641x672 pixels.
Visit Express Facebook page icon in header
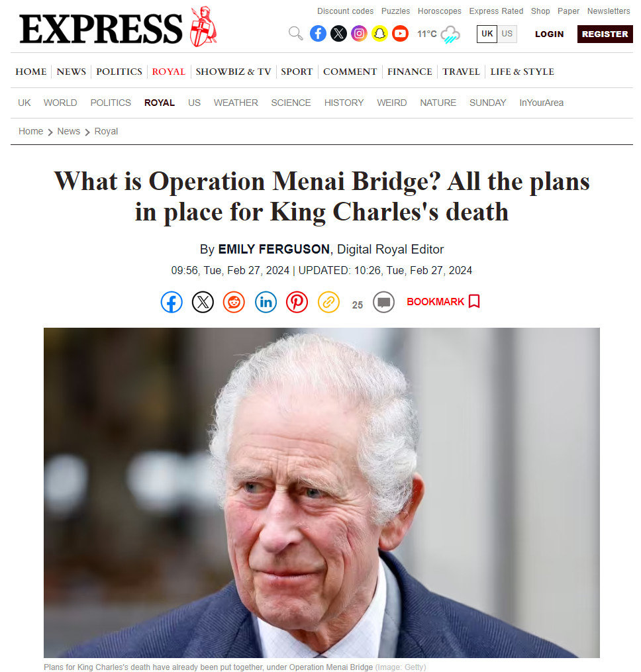coord(318,33)
